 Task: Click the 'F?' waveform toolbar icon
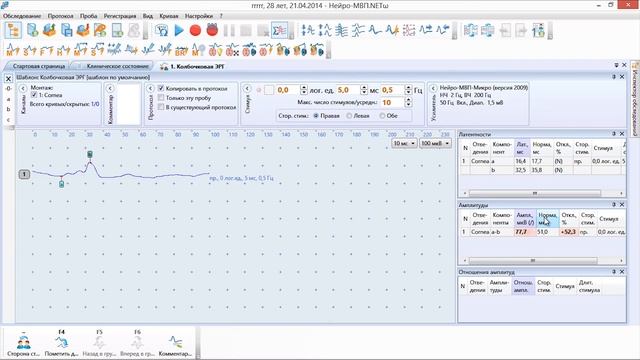click(47, 50)
